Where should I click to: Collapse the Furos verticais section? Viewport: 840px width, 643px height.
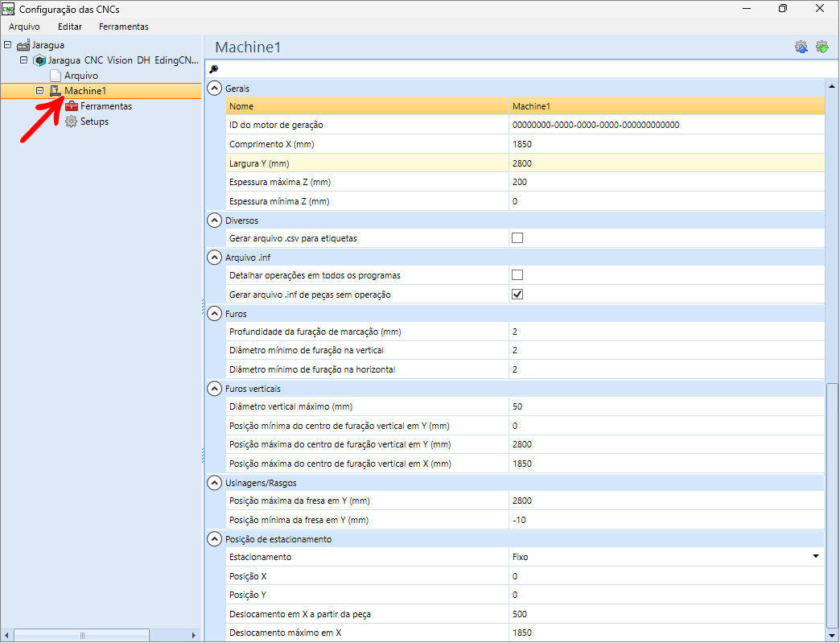pos(215,389)
